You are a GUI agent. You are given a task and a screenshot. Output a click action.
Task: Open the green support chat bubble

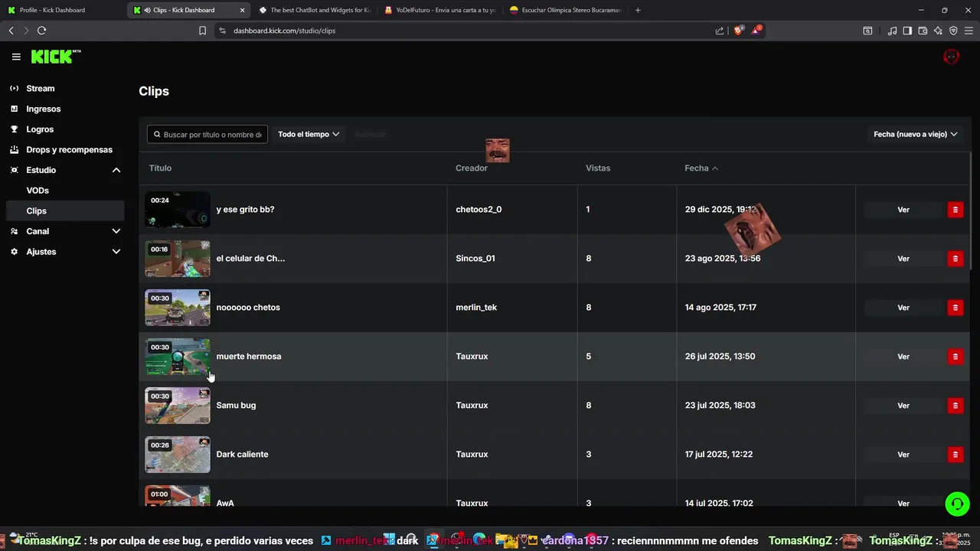click(x=957, y=504)
